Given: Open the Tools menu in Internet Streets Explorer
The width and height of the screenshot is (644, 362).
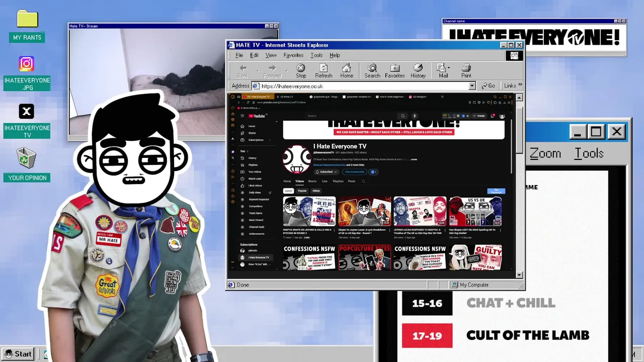Looking at the screenshot, I should [x=316, y=55].
